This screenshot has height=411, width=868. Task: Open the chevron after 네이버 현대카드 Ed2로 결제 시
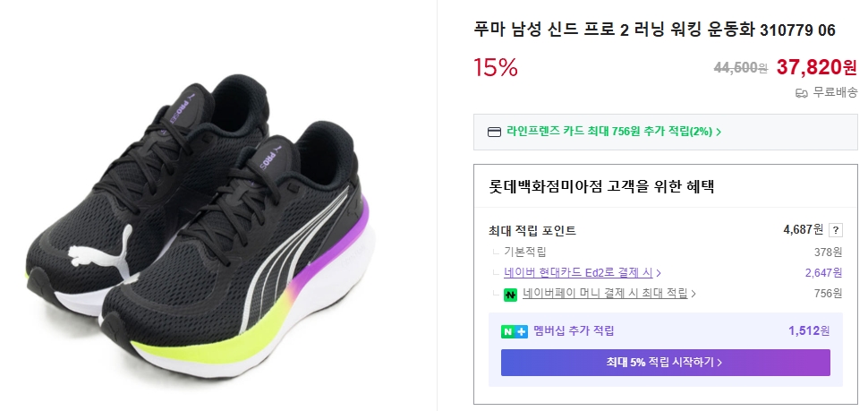(x=659, y=273)
